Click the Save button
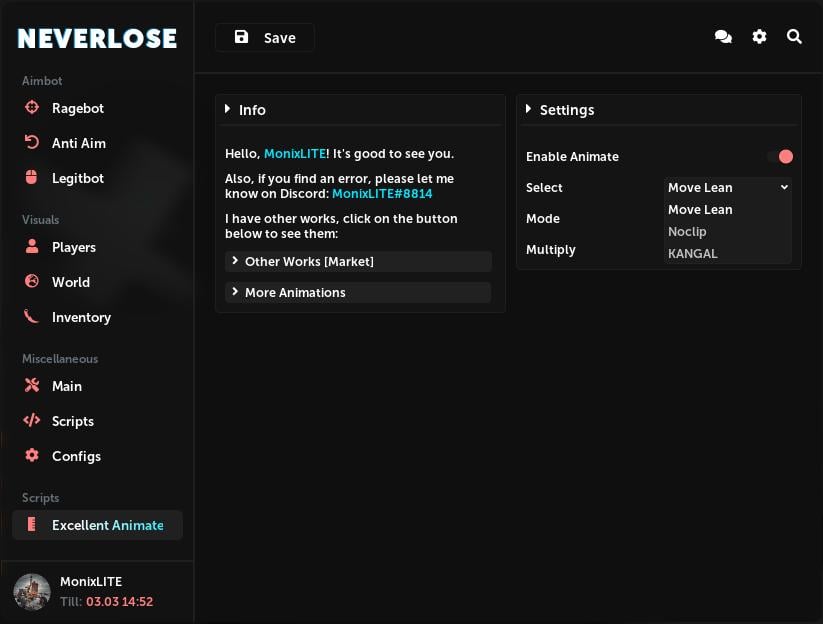 tap(264, 37)
